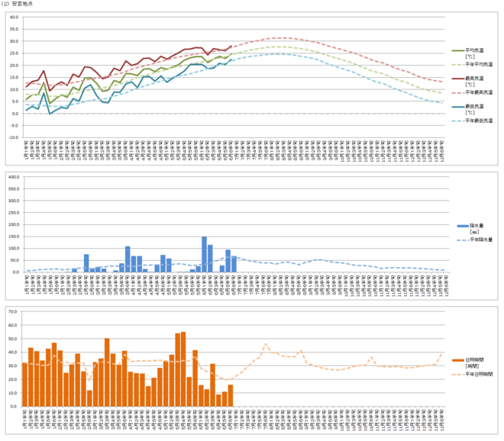Click the 35.0 label on temperature axis
504x441 pixels.
(15, 29)
